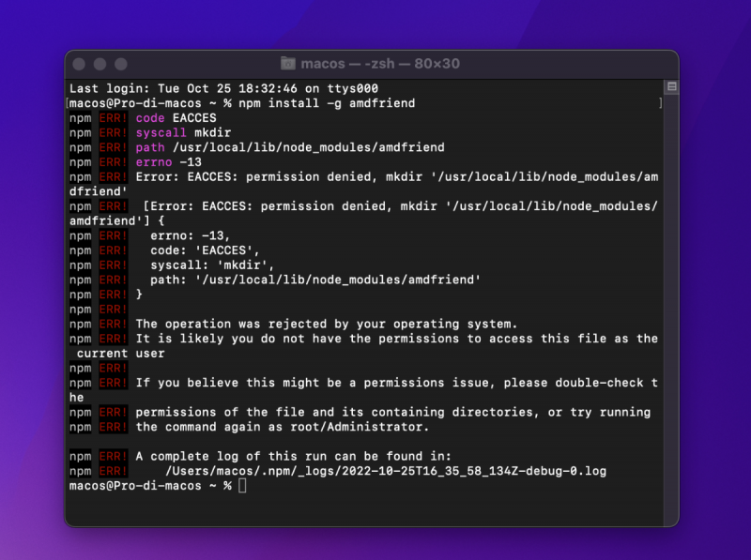Zoom the Terminal window with the third title-bar button
751x560 pixels.
coord(121,64)
